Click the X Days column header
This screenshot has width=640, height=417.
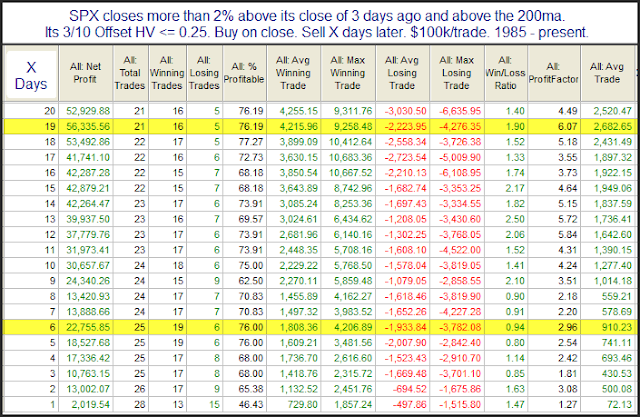31,75
